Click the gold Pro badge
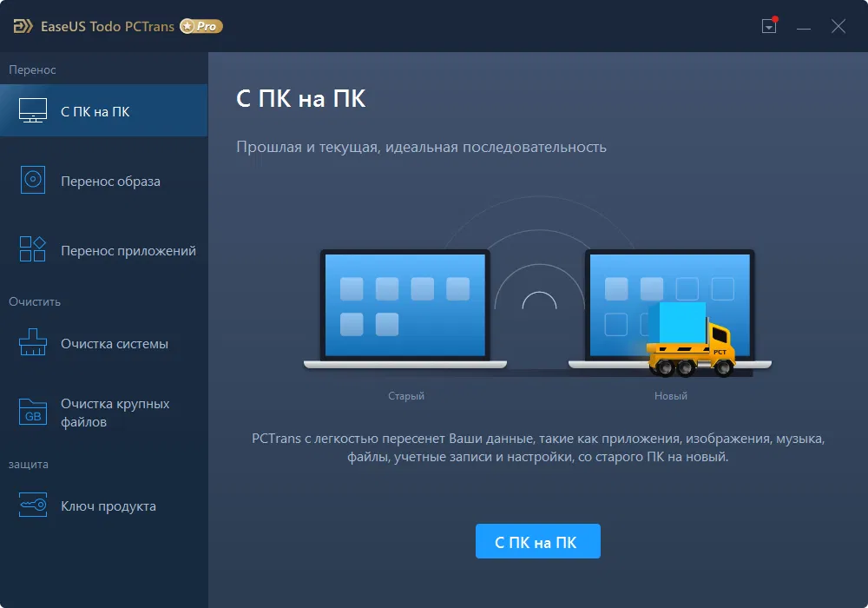 [201, 26]
